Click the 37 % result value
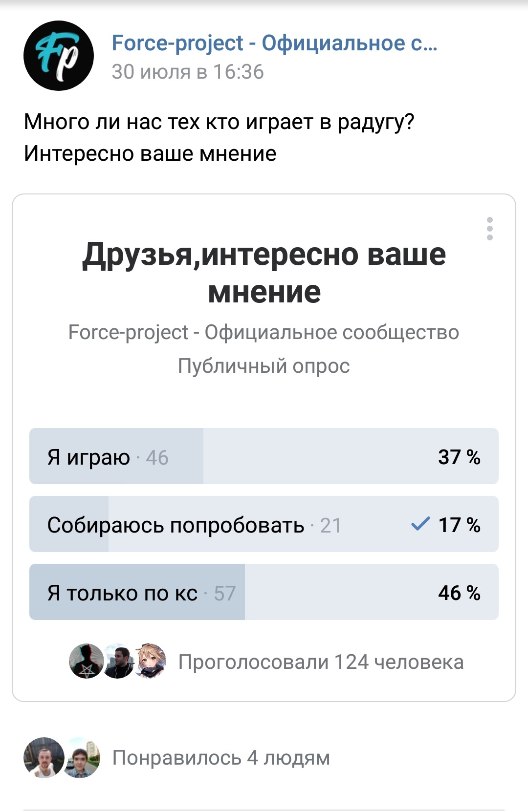 tap(459, 457)
